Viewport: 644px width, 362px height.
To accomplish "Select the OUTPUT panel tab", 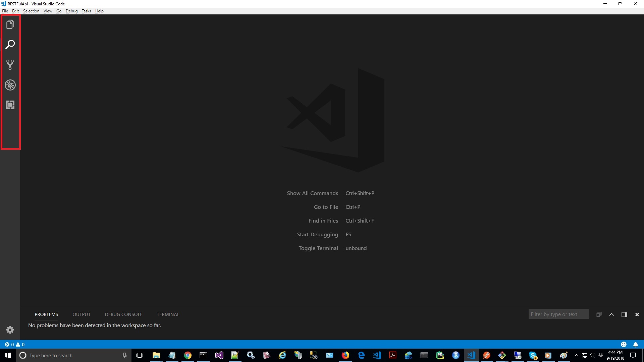I will (82, 314).
